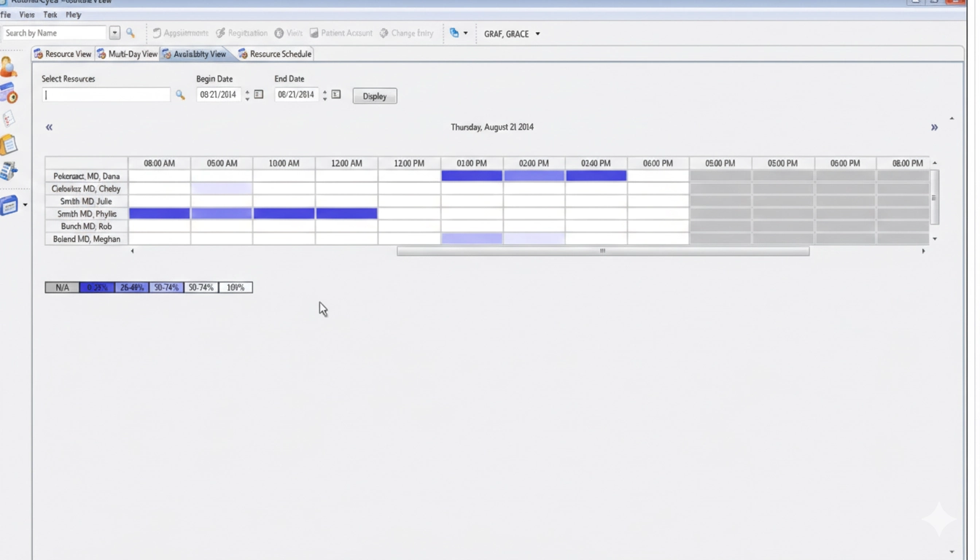Open the Appointments toolbar icon
Image resolution: width=980 pixels, height=560 pixels.
(180, 33)
